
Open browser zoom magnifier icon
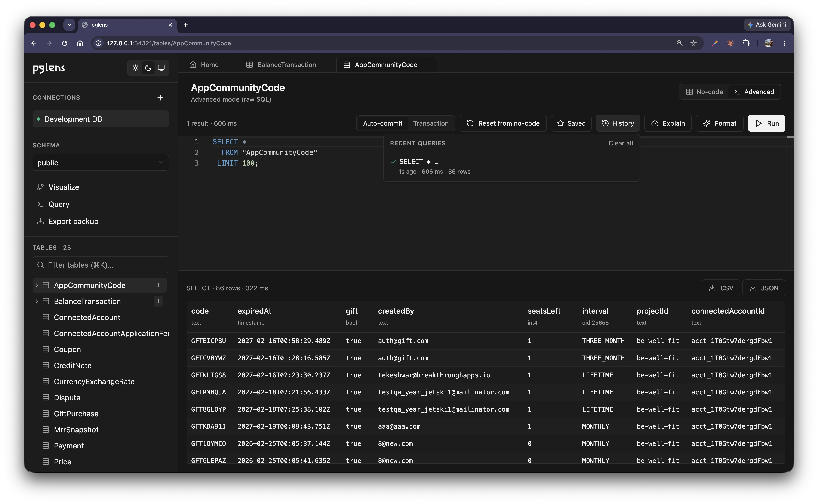point(679,43)
